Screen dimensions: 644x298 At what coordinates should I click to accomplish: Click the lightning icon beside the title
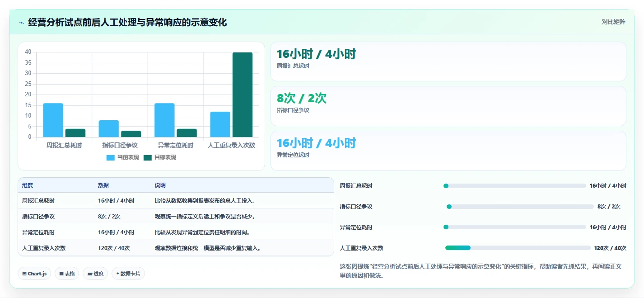pos(21,23)
